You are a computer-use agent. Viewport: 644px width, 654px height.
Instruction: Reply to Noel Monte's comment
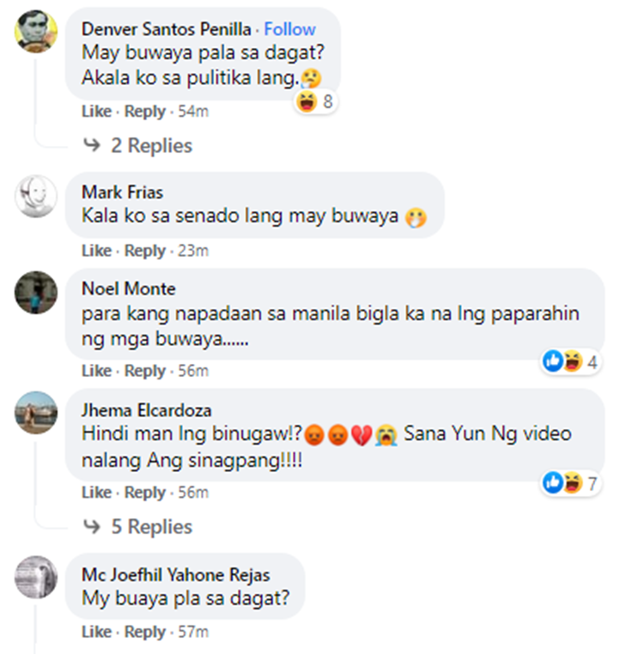145,371
